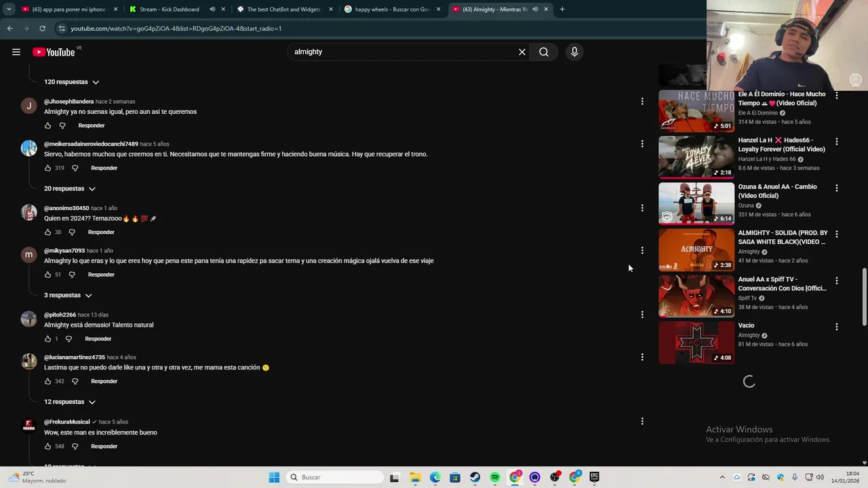The image size is (868, 488).
Task: Open more options for Hace Mucho Tiempo video
Action: pyautogui.click(x=836, y=96)
